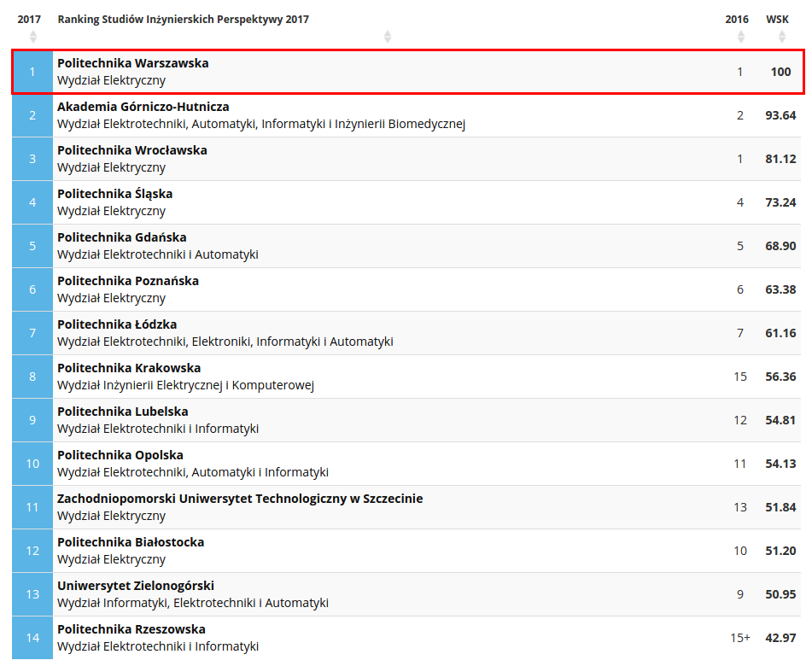812x666 pixels.
Task: Select Politechnika Gdańska in the ranking
Action: (122, 237)
